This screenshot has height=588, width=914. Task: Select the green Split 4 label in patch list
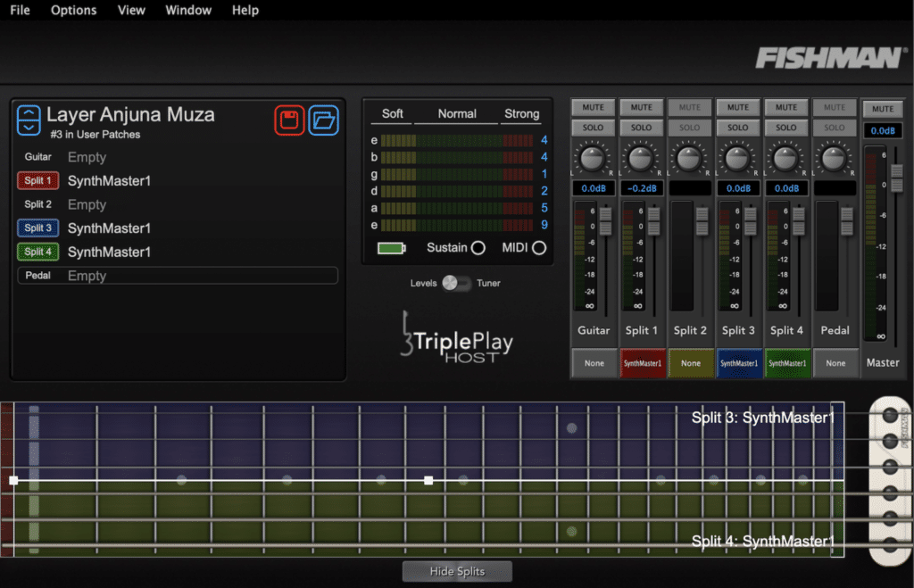(37, 252)
